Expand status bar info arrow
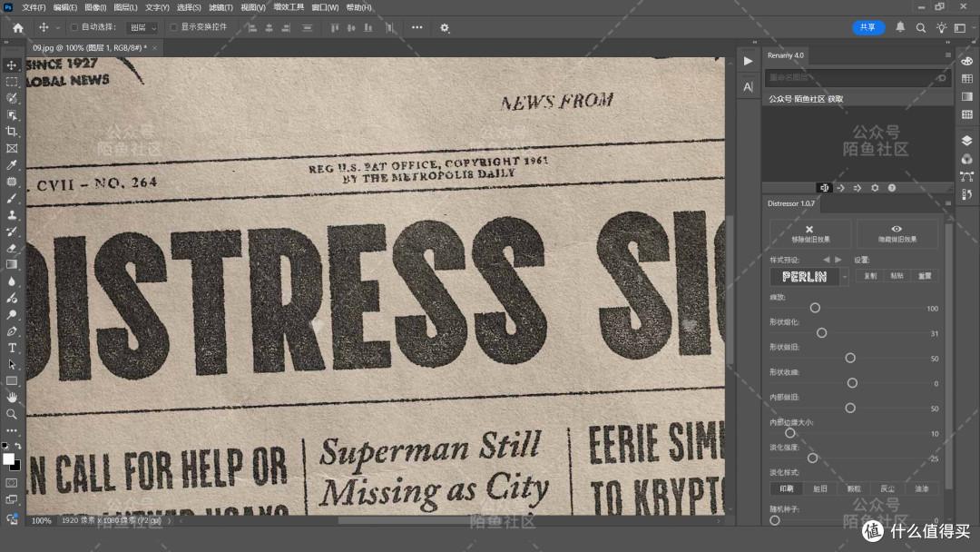 click(170, 520)
